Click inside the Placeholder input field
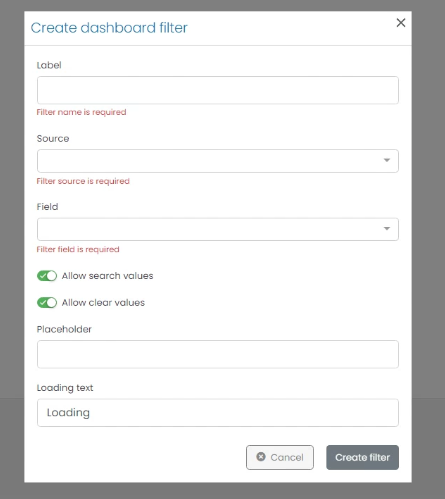Image resolution: width=445 pixels, height=499 pixels. pos(218,354)
